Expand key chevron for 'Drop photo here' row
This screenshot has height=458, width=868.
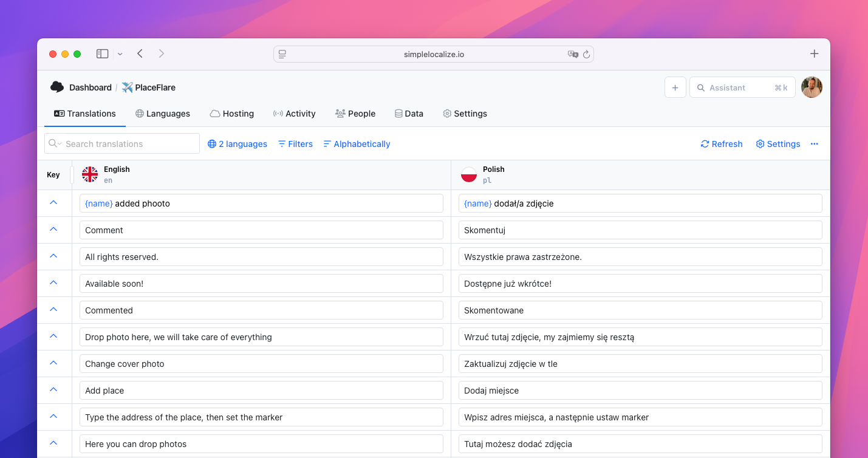[53, 336]
